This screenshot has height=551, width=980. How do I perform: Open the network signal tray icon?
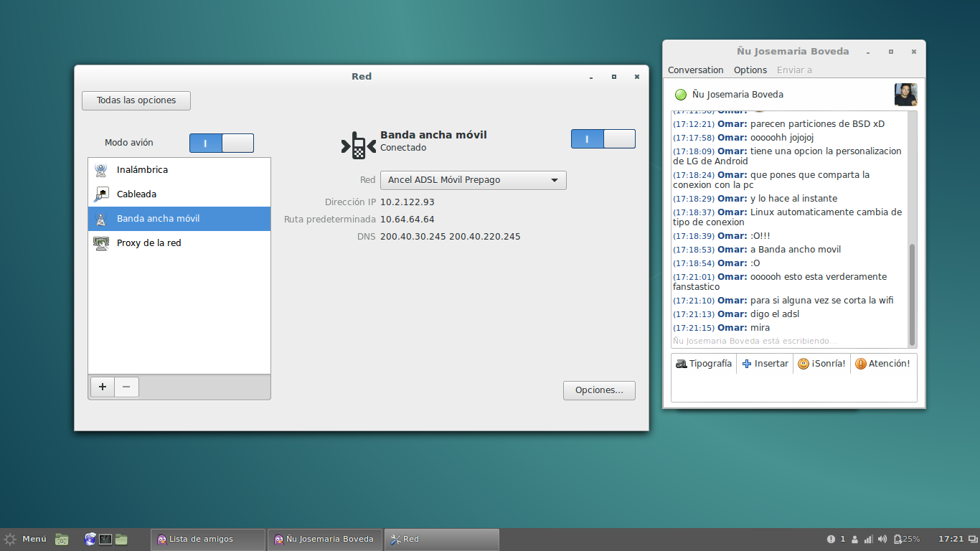pos(868,539)
